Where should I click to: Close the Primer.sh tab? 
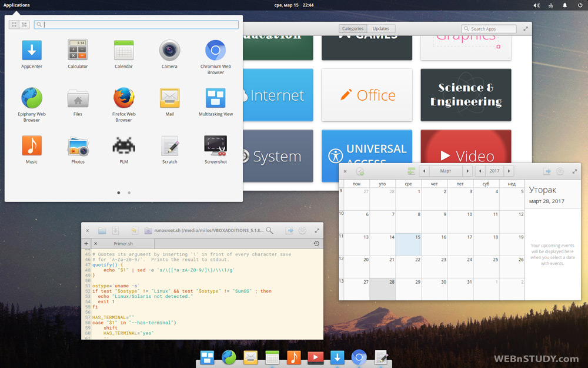pos(95,244)
